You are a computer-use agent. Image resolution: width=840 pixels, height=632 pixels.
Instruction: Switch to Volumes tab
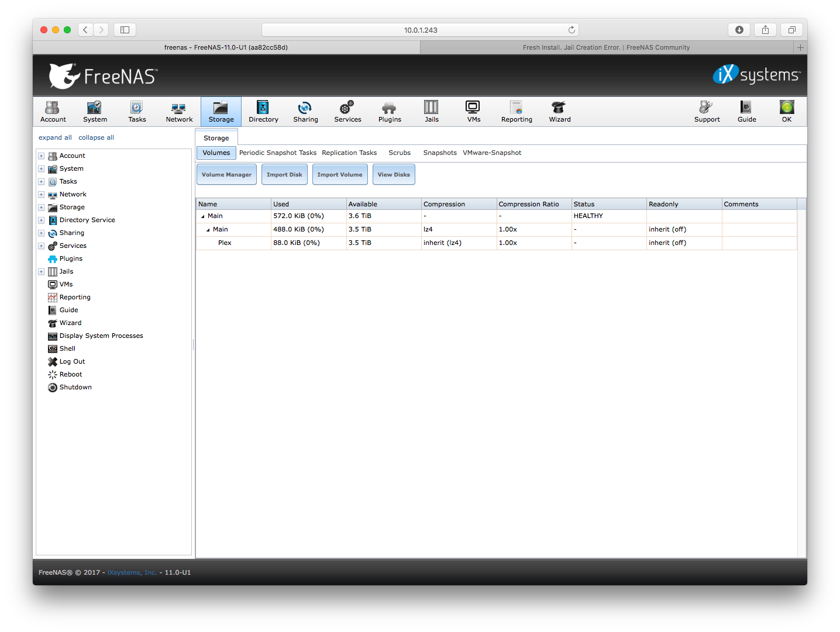pos(216,153)
